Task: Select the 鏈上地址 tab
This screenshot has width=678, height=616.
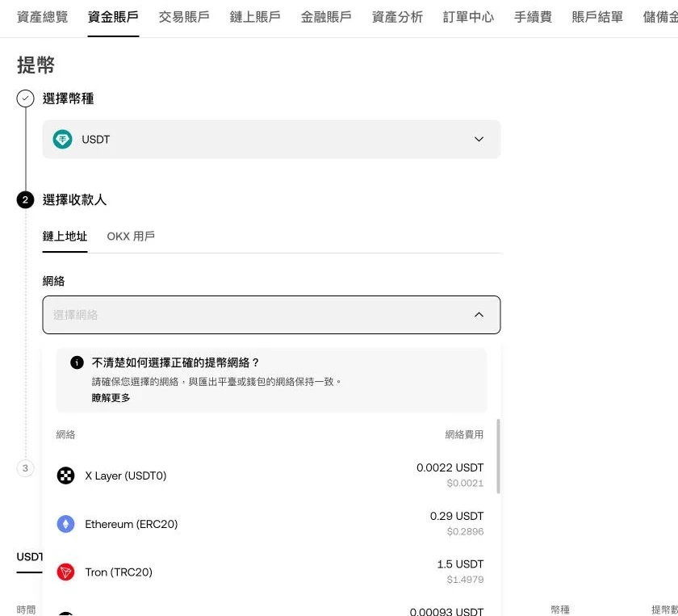Action: tap(65, 237)
